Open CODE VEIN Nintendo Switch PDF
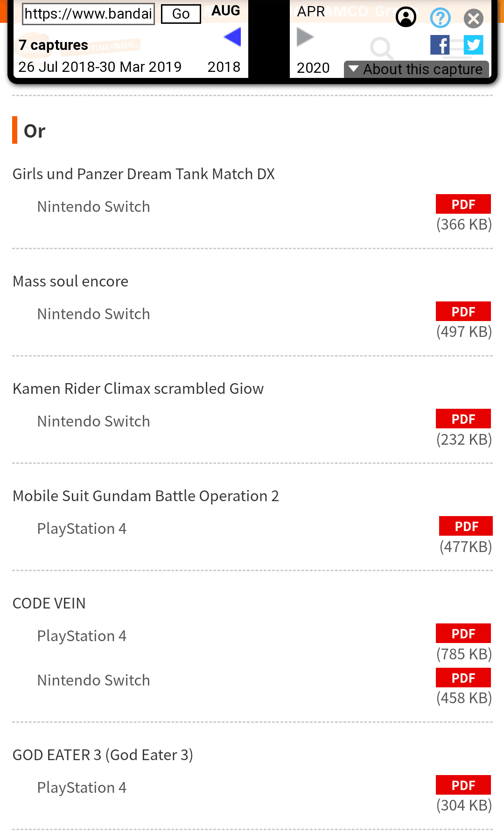Screen dimensions: 504x832 coord(463,678)
